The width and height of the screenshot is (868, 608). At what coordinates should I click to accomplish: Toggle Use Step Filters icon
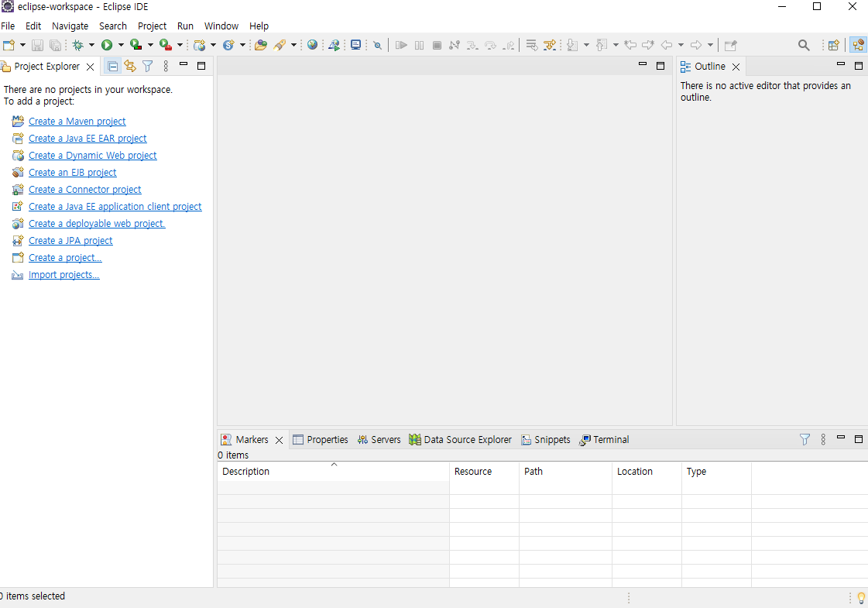(550, 45)
